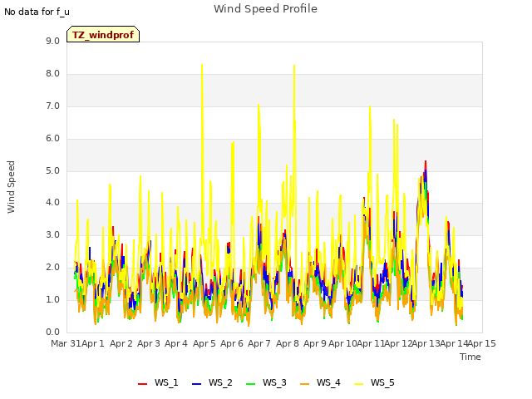Image resolution: width=532 pixels, height=399 pixels.
Task: Select the WS_2 legend label
Action: tap(220, 382)
